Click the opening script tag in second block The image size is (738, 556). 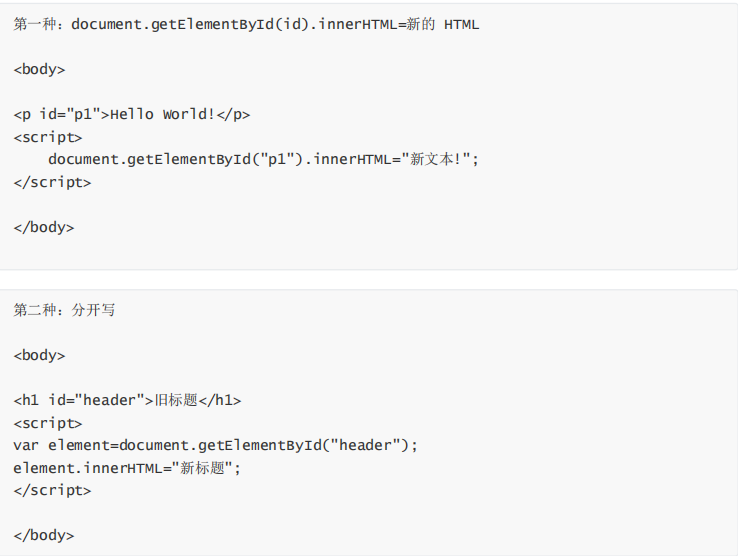point(48,423)
